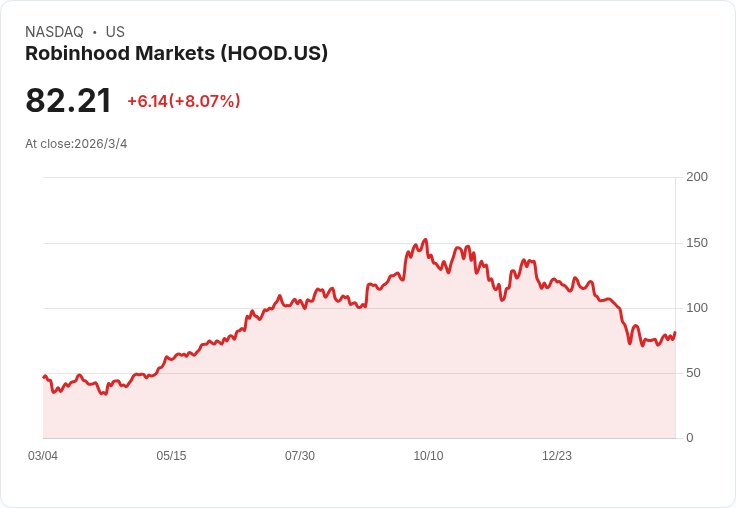Click the 50 y-axis label
This screenshot has height=508, width=736.
point(693,373)
